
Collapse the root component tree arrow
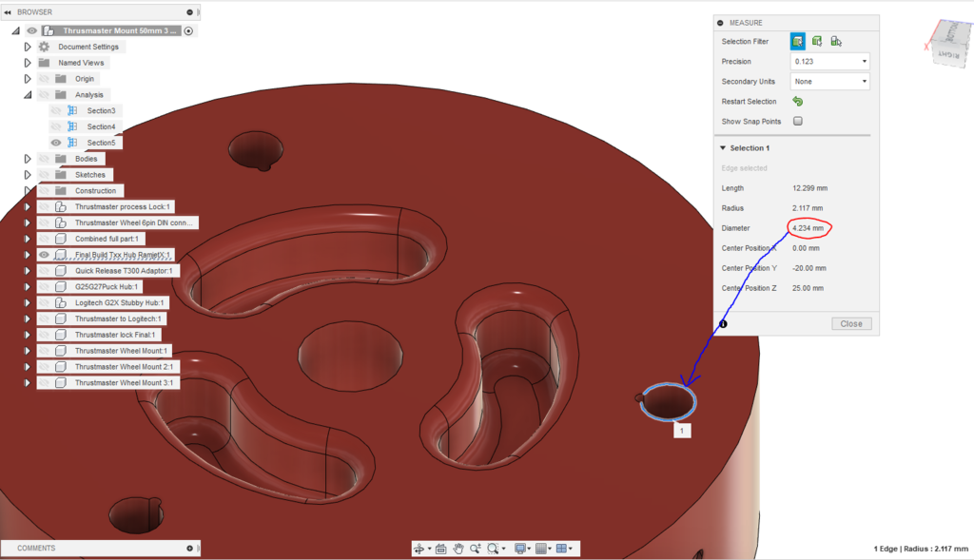(15, 30)
